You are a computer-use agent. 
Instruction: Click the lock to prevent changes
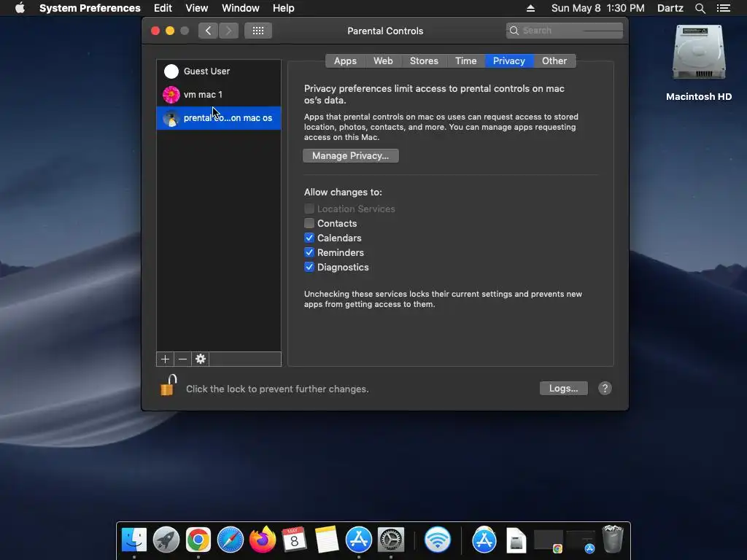point(169,385)
